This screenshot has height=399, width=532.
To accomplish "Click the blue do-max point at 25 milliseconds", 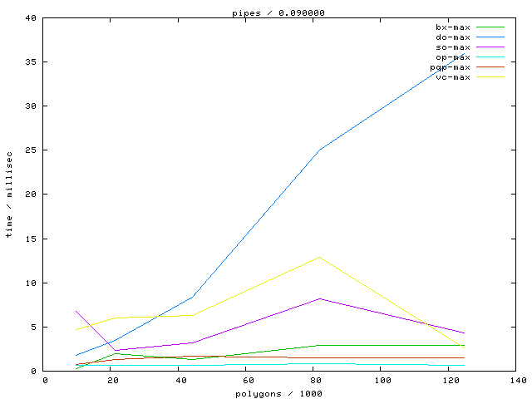I will (x=318, y=150).
